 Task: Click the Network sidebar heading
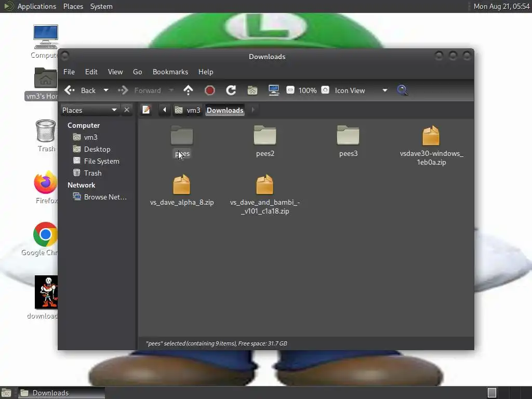tap(82, 185)
